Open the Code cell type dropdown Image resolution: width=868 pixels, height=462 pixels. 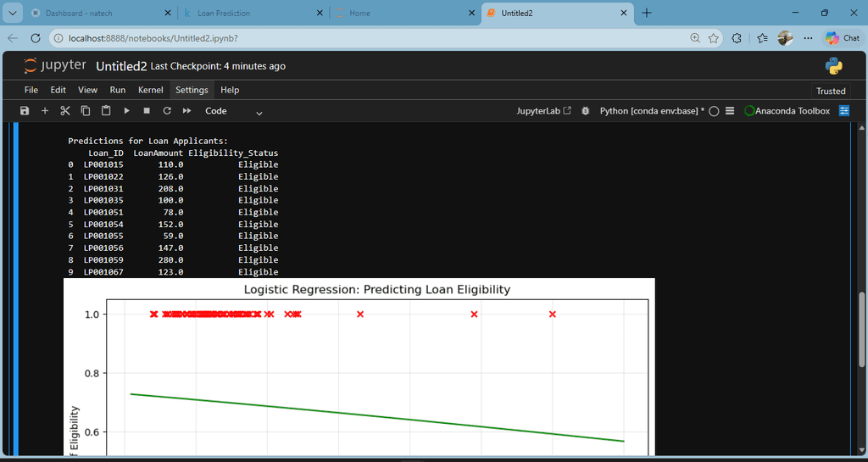[233, 111]
